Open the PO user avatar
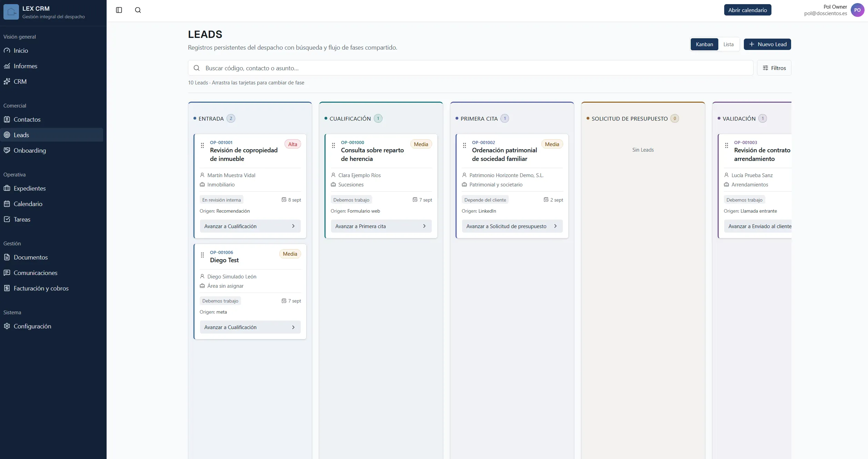 [x=857, y=10]
